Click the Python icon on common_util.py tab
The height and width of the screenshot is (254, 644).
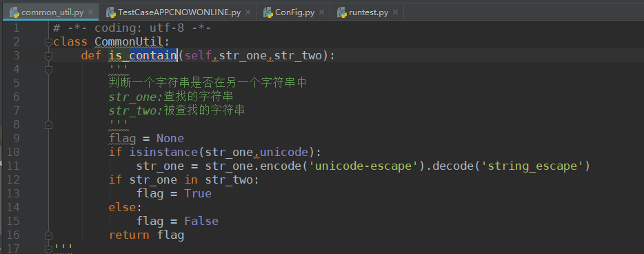point(14,12)
